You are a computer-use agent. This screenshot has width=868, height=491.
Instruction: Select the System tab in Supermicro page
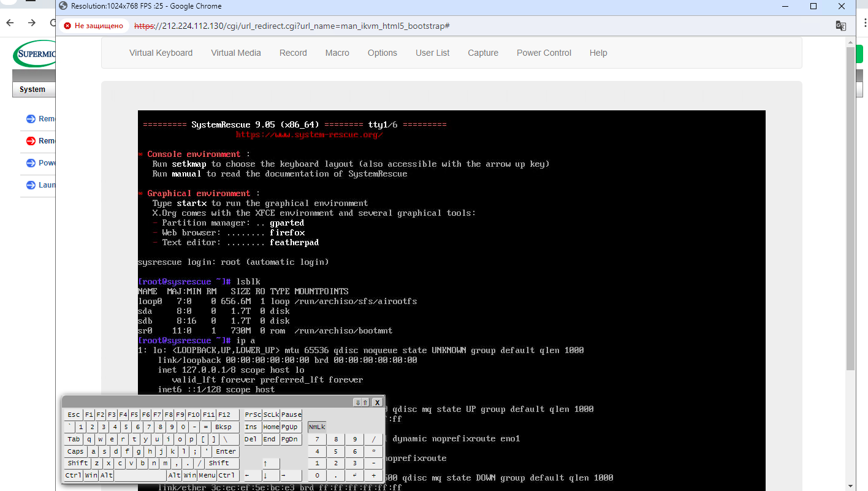click(x=32, y=89)
